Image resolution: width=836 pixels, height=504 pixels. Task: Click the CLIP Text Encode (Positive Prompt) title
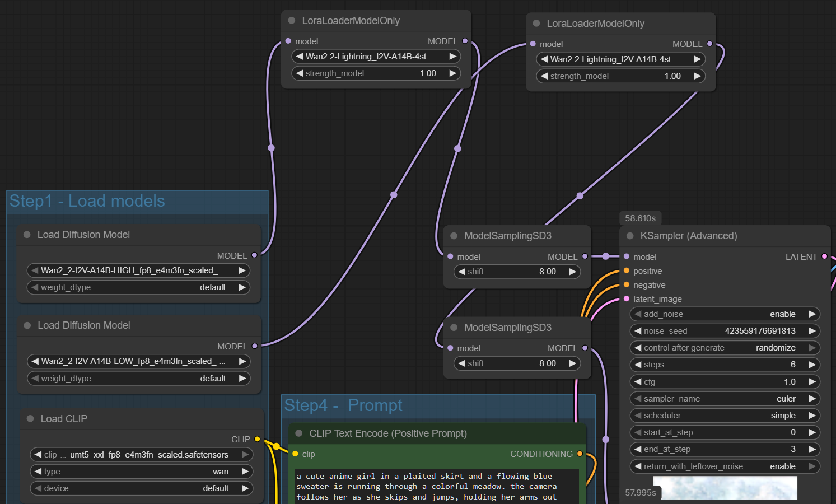[x=388, y=433]
